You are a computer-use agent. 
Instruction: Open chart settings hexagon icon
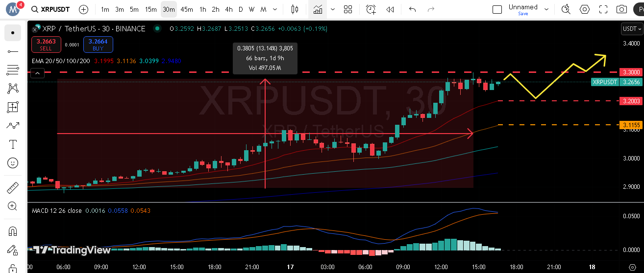point(585,9)
